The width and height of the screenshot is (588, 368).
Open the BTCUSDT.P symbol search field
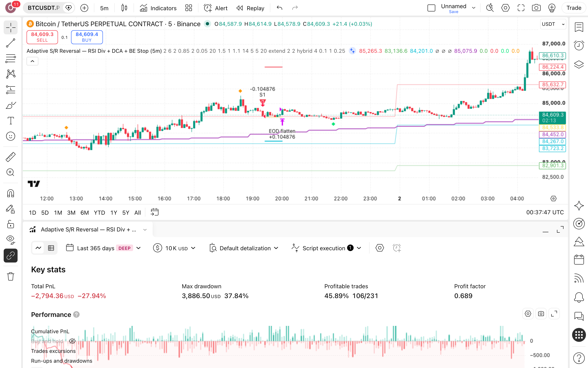pyautogui.click(x=43, y=8)
